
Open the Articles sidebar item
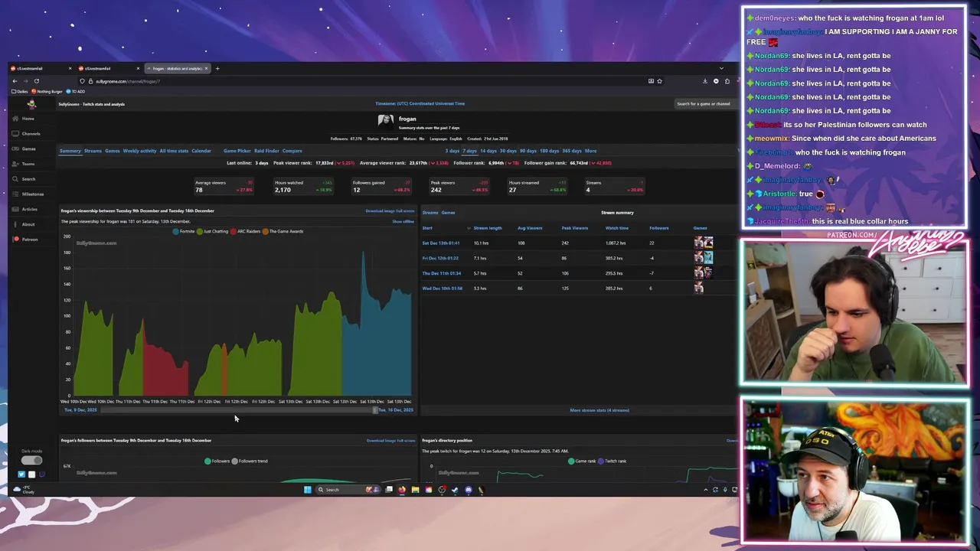[x=24, y=209]
